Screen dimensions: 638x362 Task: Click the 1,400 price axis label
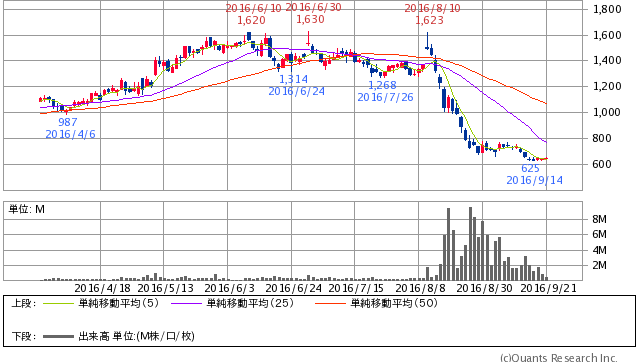pos(607,61)
